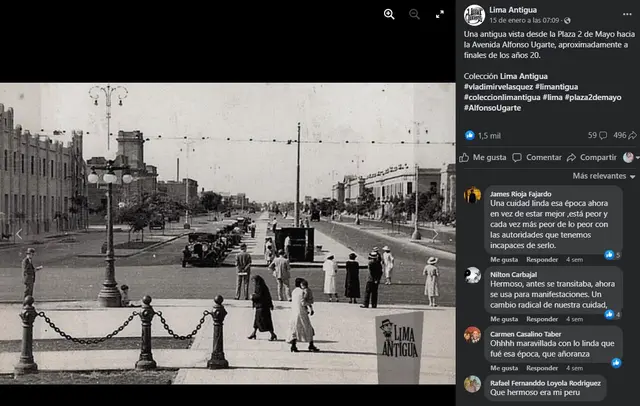640x406 pixels.
Task: Open the #AlfonsoUgarte hashtag link
Action: pos(496,108)
